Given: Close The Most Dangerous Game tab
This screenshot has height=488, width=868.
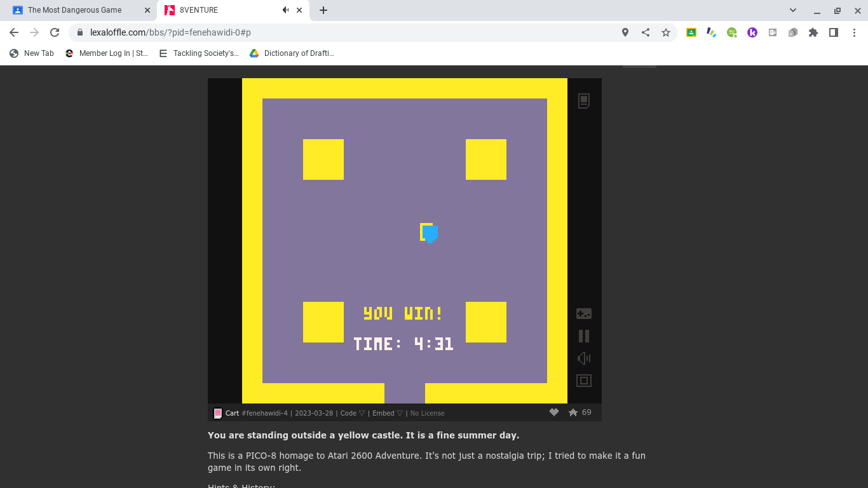Looking at the screenshot, I should pyautogui.click(x=147, y=10).
